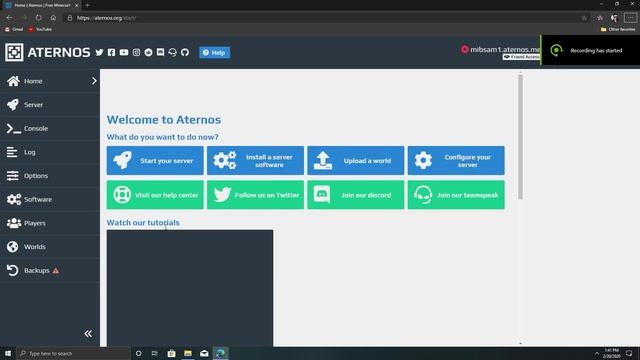Open the YouTube bookmark
Screen dimensions: 640x360
click(40, 29)
